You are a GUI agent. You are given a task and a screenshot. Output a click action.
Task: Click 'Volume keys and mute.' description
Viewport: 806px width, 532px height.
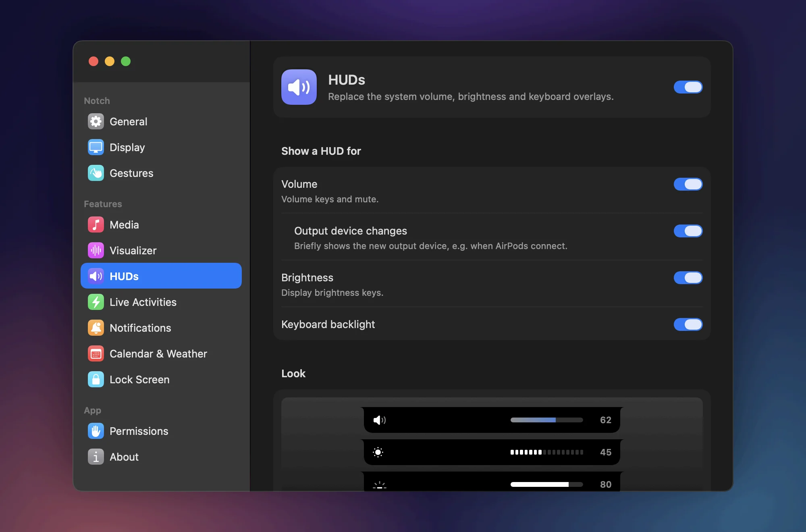coord(330,199)
